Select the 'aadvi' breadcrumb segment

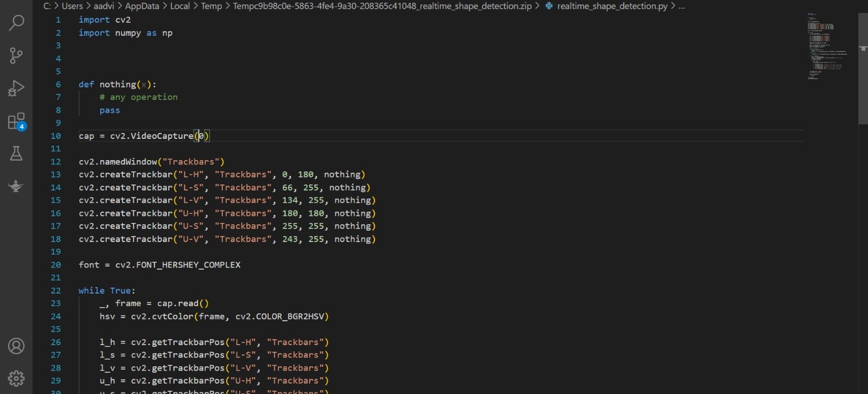click(104, 6)
